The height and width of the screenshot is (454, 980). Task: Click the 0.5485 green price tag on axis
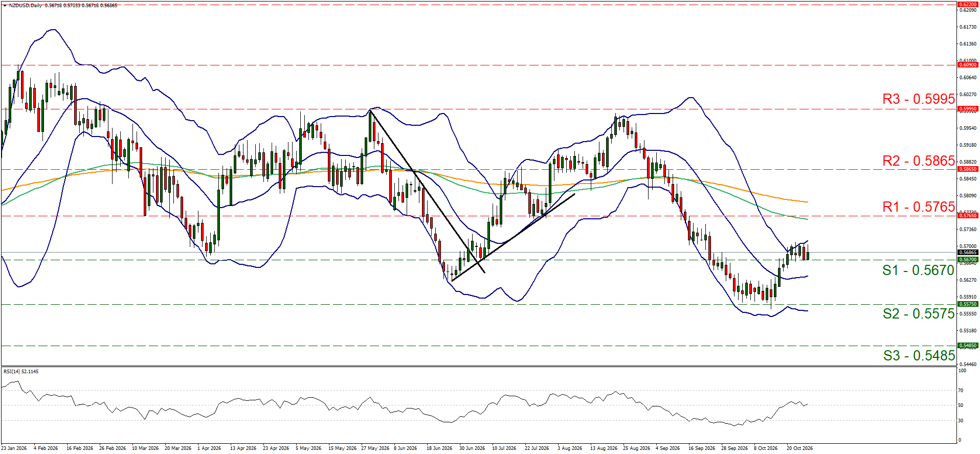click(x=968, y=346)
